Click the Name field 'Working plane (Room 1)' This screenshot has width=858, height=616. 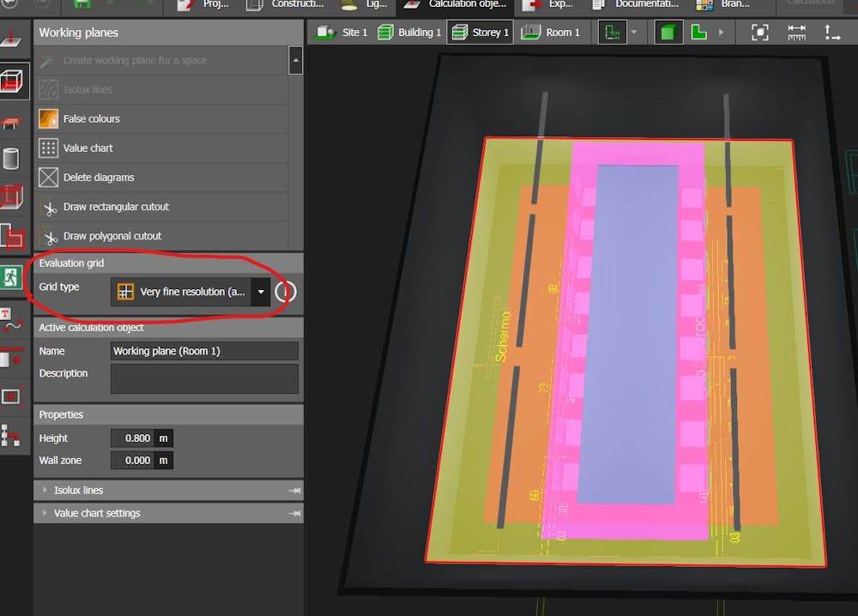point(205,351)
